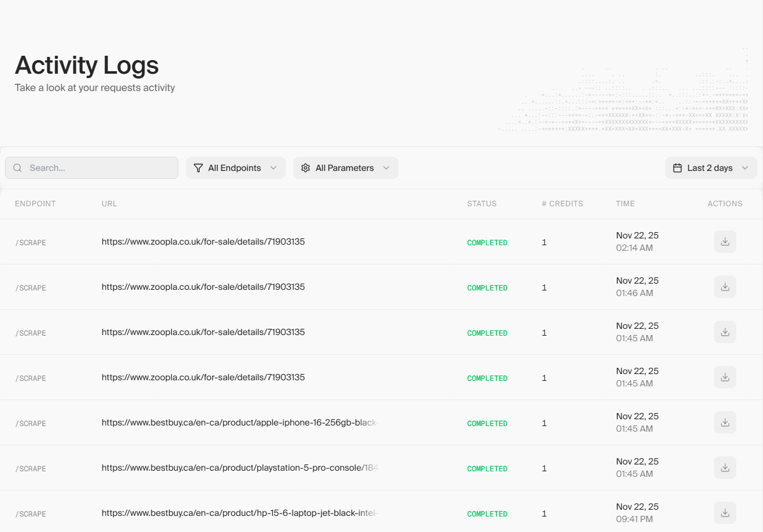Click download icon on the 01:46 AM row
This screenshot has width=763, height=532.
[725, 286]
